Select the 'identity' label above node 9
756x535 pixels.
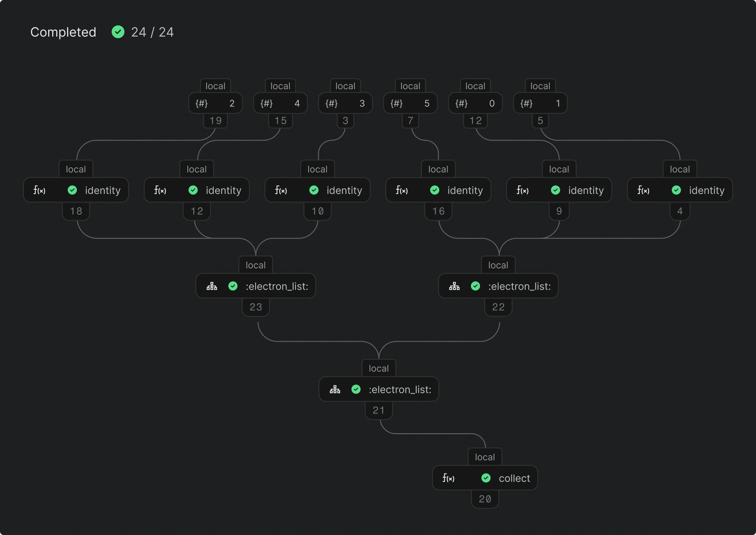[586, 191]
